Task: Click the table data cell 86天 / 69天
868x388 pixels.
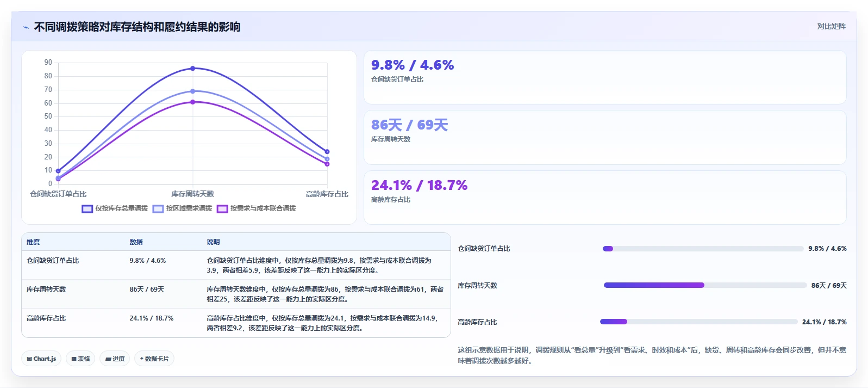Action: [147, 290]
